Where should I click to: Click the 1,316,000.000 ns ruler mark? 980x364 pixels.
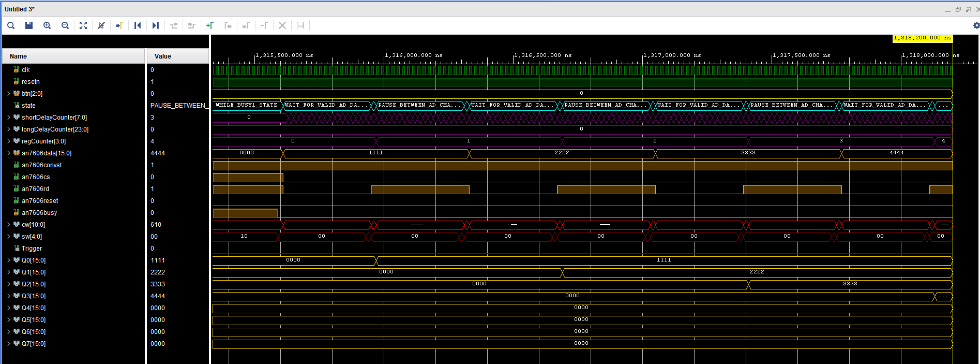[413, 55]
